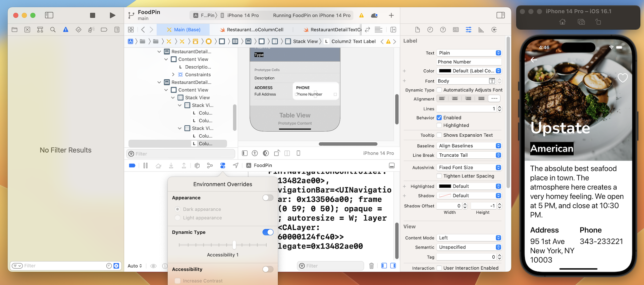Switch to the RestaurantDetailTextCell tab
Viewport: 644px width, 285px height.
click(332, 30)
